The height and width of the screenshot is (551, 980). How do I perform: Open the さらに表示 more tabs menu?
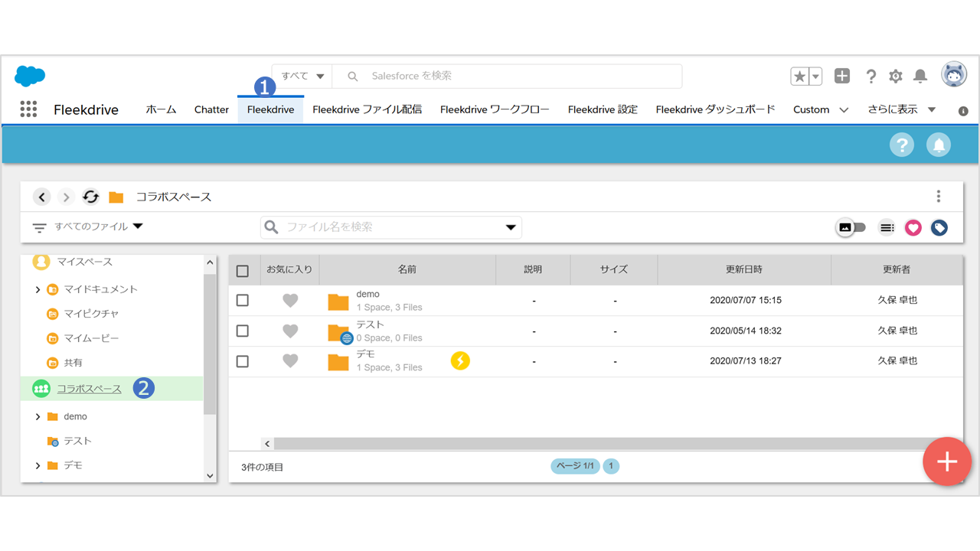[x=901, y=109]
